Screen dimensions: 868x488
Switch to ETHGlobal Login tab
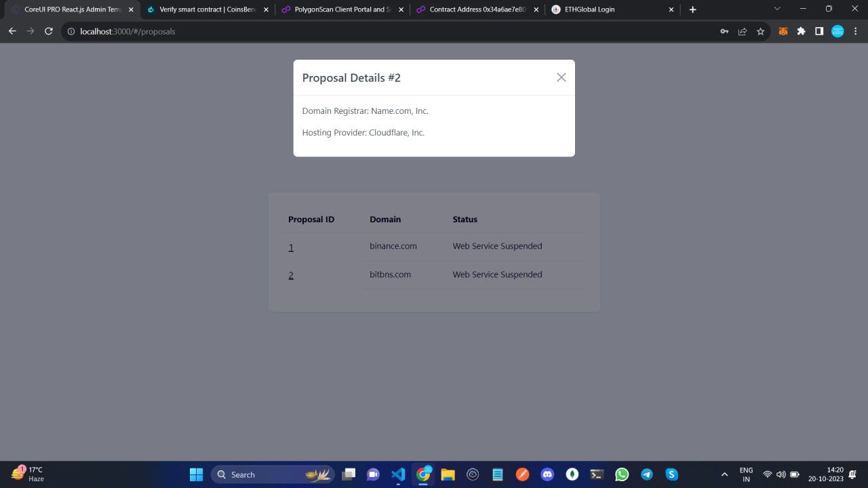coord(612,9)
